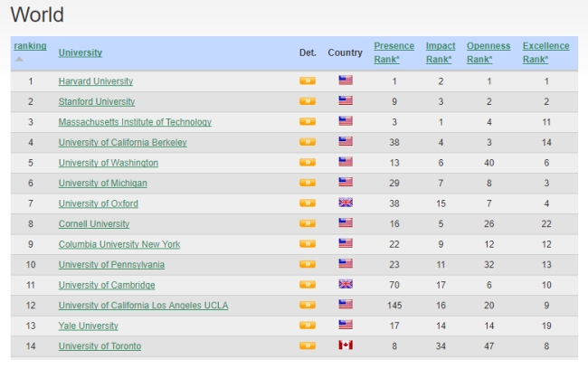
Task: Open details icon for University of Washington
Action: 308,162
